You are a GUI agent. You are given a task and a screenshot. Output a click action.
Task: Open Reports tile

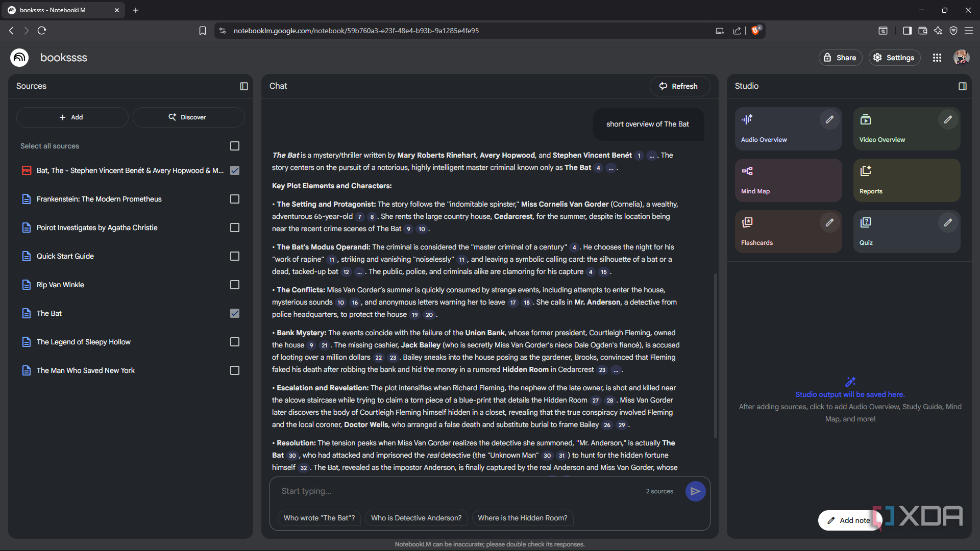click(x=906, y=181)
